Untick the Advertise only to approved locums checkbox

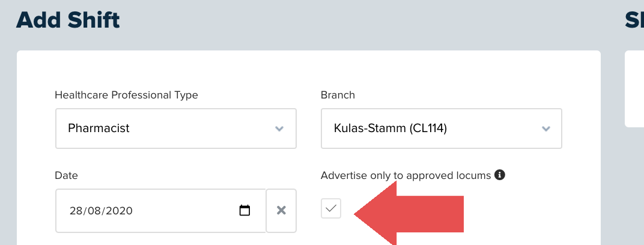pos(331,208)
